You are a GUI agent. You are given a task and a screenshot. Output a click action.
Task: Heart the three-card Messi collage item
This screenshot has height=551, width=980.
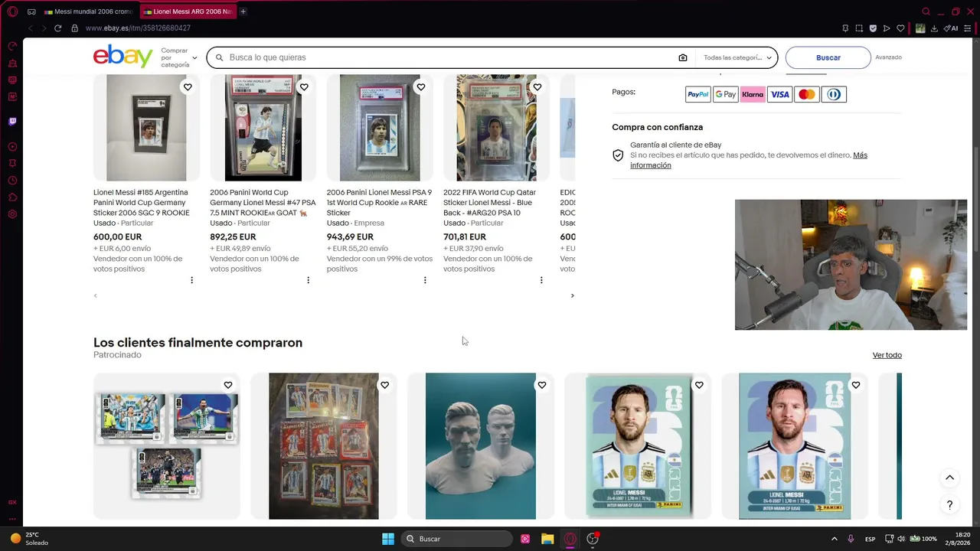coord(228,385)
